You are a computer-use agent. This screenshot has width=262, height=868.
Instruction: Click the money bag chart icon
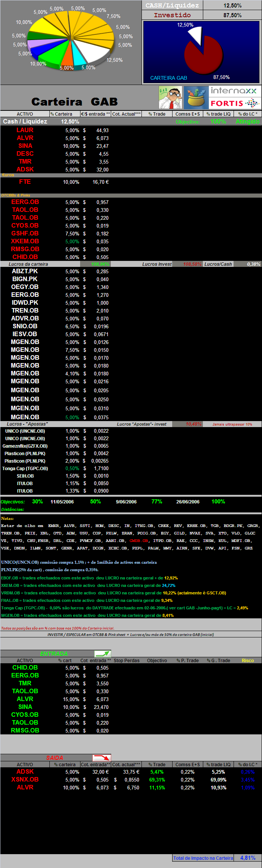pyautogui.click(x=196, y=98)
